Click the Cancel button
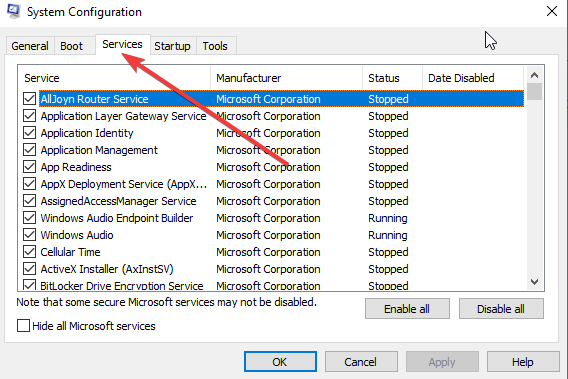Image resolution: width=568 pixels, height=379 pixels. [361, 362]
